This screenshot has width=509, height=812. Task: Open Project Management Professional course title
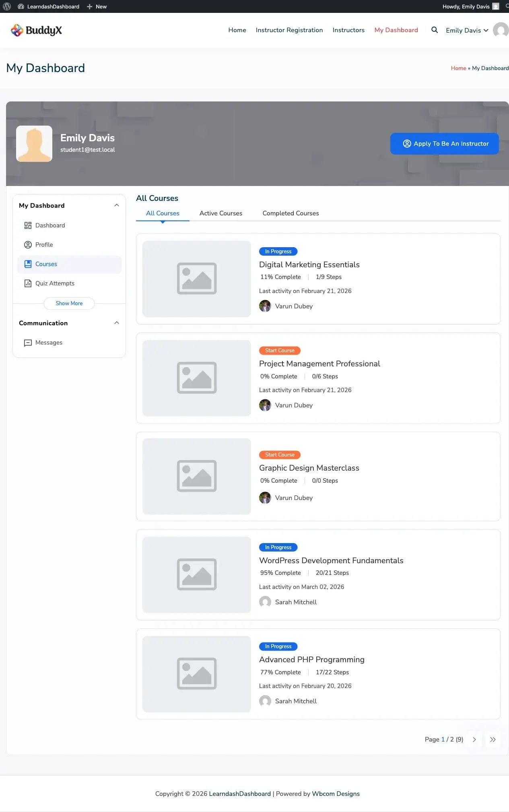(x=319, y=364)
